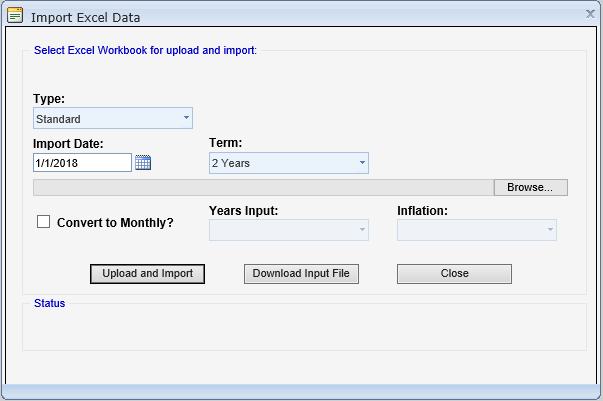Click the Import Excel Data window icon

pyautogui.click(x=15, y=15)
